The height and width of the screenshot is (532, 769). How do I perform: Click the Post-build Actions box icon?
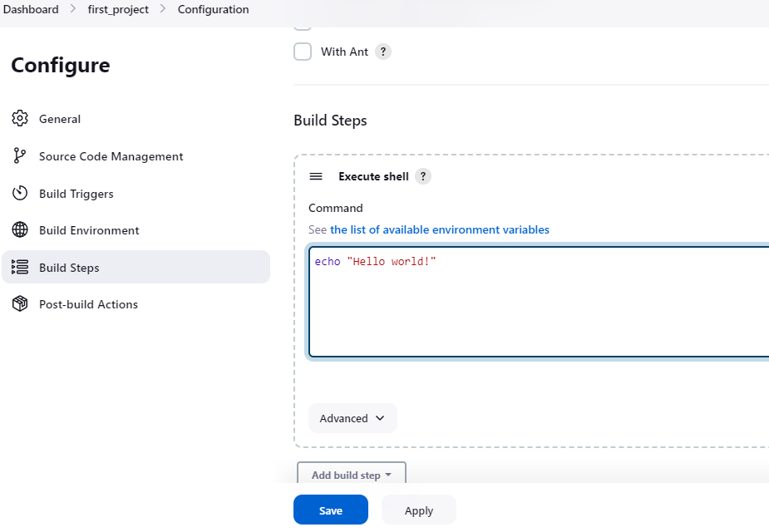point(20,304)
